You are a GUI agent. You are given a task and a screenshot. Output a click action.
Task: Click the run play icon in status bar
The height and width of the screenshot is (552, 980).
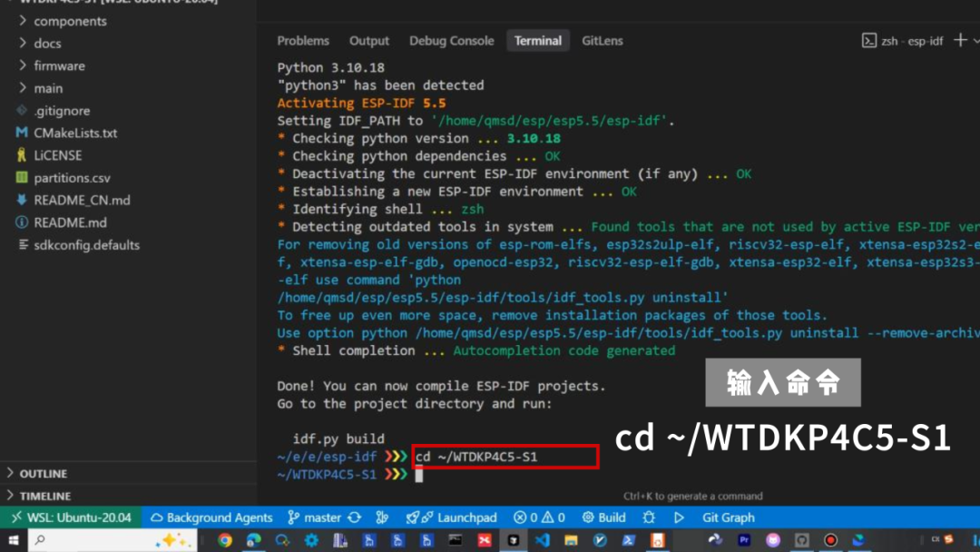tap(679, 517)
